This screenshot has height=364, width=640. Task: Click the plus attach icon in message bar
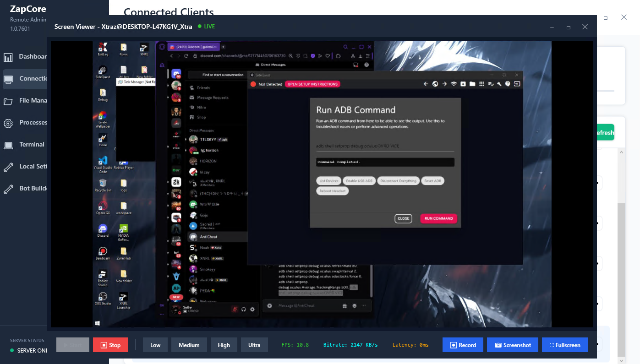pyautogui.click(x=270, y=306)
